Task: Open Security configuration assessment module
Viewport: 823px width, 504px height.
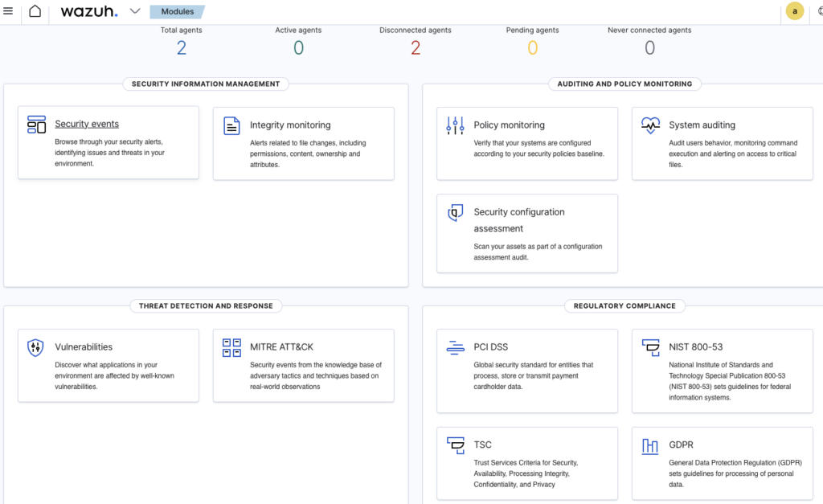Action: coord(519,220)
